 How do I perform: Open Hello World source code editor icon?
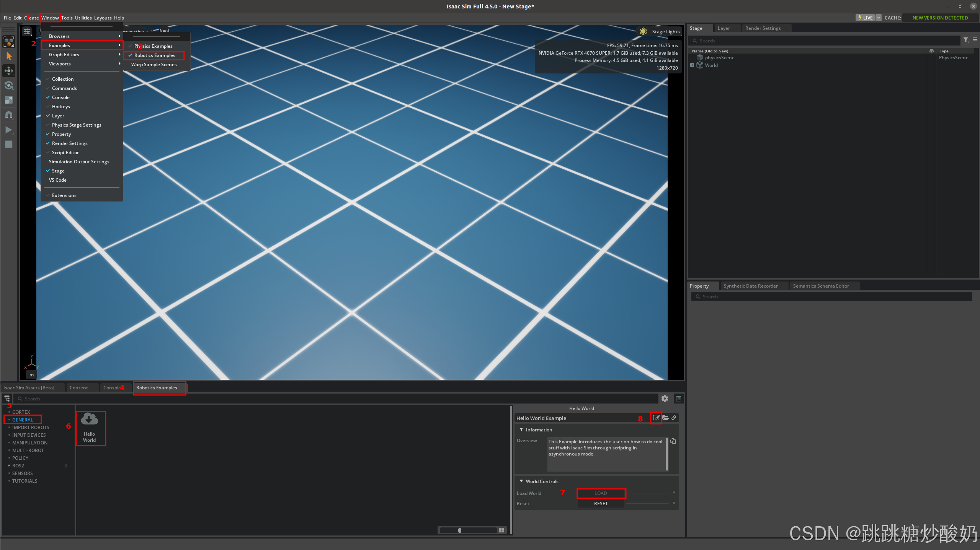[x=656, y=418]
